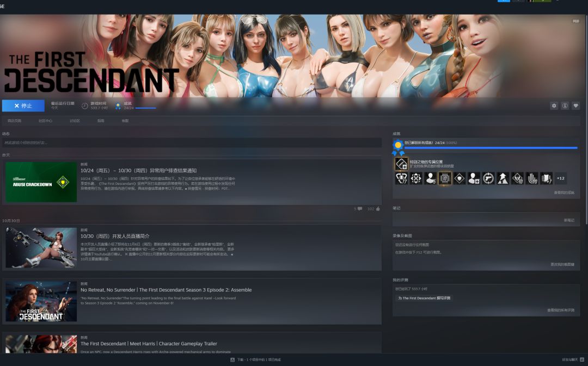
Task: Click the diamond shield achievement icon
Action: (x=460, y=178)
